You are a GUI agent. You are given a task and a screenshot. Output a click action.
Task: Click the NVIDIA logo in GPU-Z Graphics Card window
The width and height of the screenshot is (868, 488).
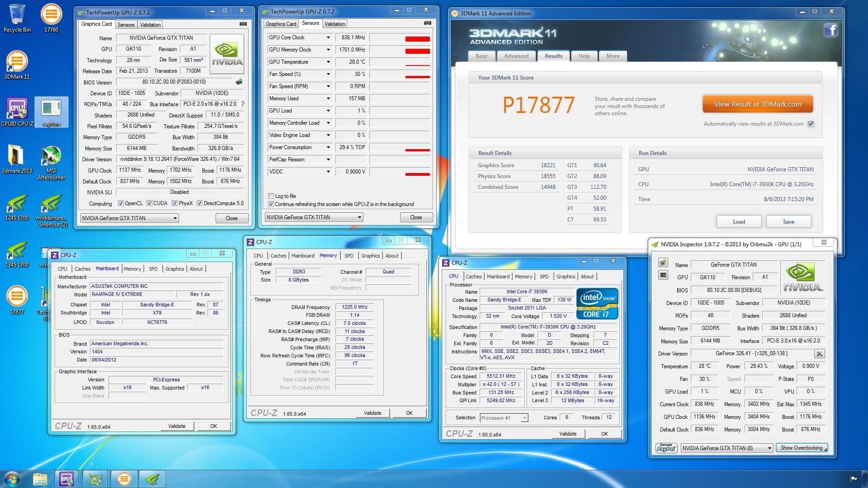pos(227,54)
